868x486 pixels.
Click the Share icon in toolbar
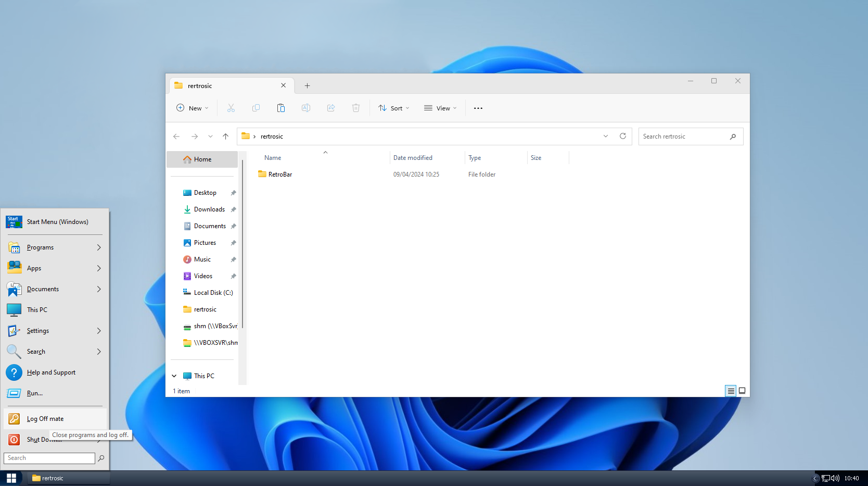(x=331, y=108)
